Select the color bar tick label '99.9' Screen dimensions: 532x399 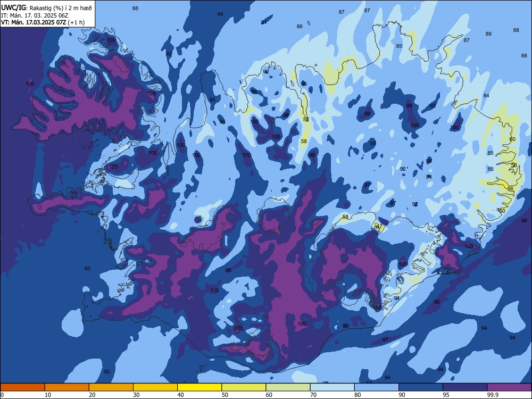pyautogui.click(x=493, y=395)
